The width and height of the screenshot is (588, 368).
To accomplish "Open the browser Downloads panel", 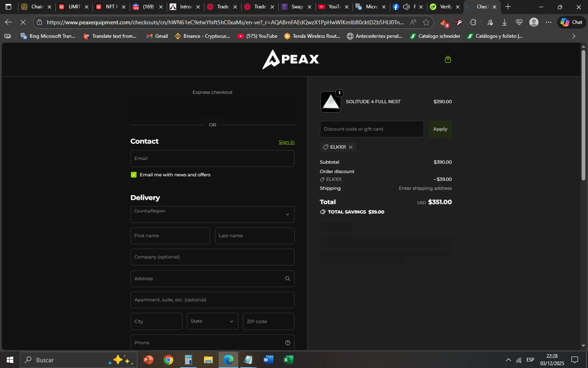I will [505, 22].
